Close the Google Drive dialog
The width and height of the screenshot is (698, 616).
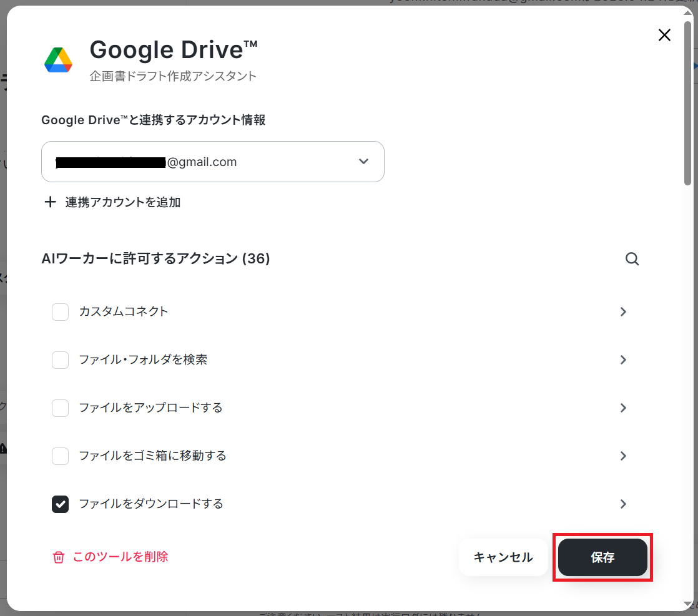tap(664, 35)
